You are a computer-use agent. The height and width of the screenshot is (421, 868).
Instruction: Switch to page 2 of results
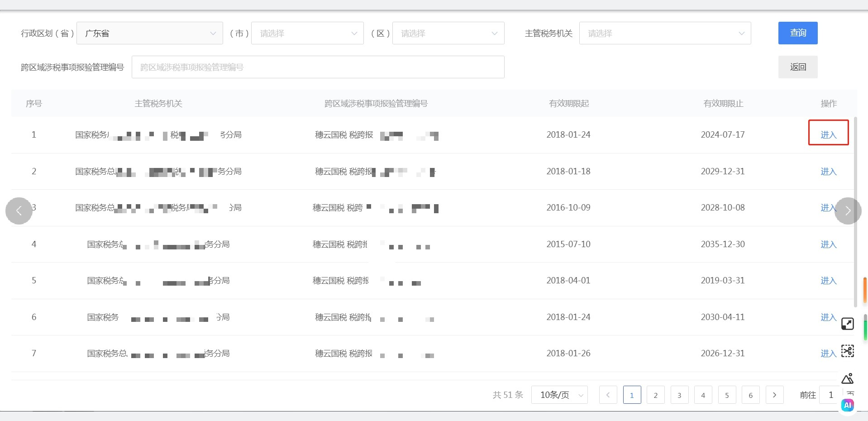655,395
